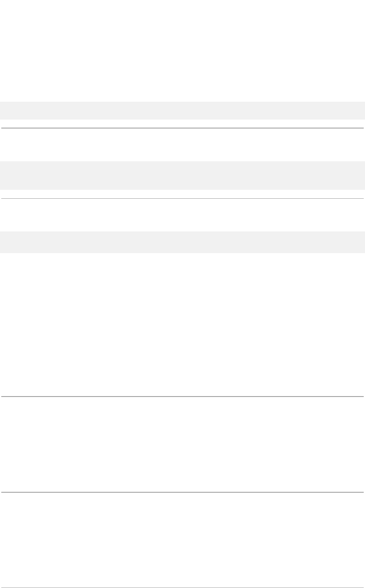The height and width of the screenshot is (588, 365).
Task: Click the divider line under the top gray band
Action: [x=182, y=128]
